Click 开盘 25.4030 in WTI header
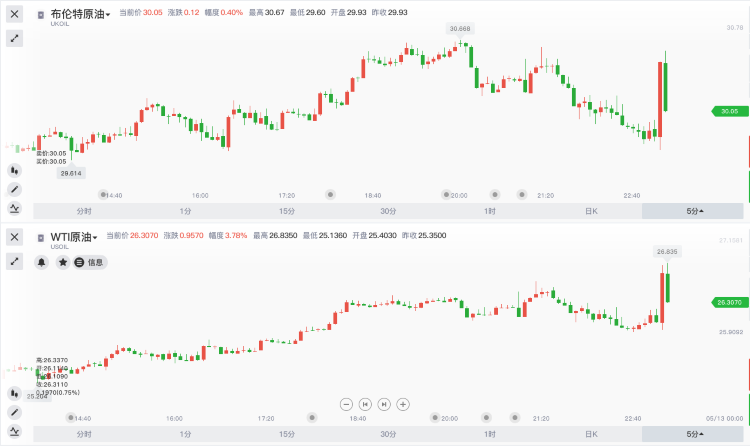Viewport: 750px width, 446px height. point(375,235)
